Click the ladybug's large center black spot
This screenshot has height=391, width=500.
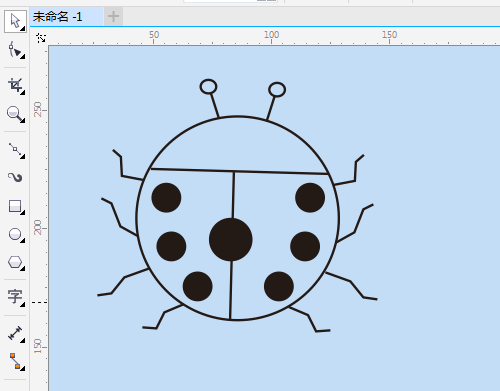coord(231,239)
